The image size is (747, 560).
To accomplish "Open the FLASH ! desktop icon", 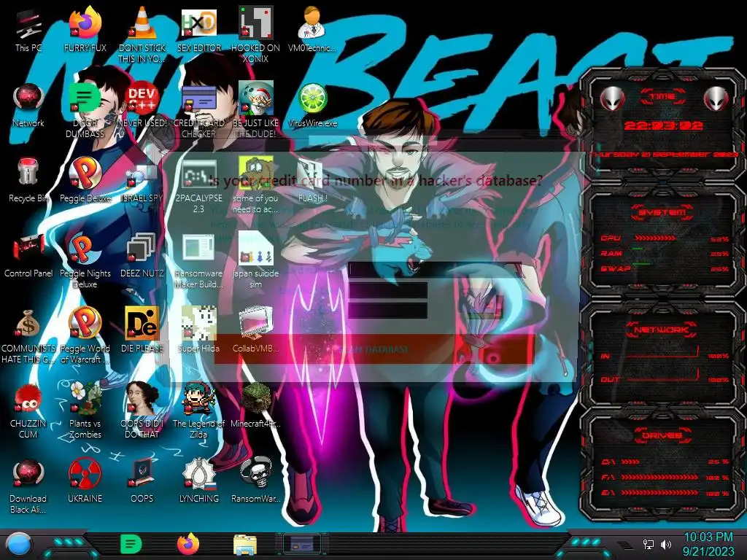I will (x=312, y=180).
